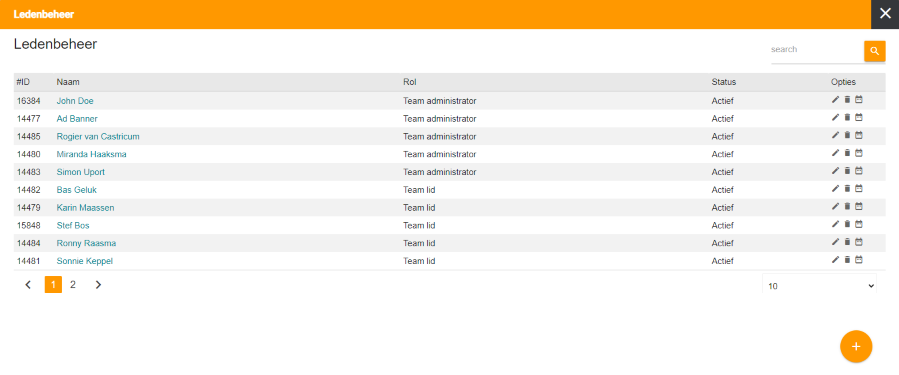The width and height of the screenshot is (899, 375).
Task: Delete Ad Banner using the trash icon
Action: click(847, 118)
